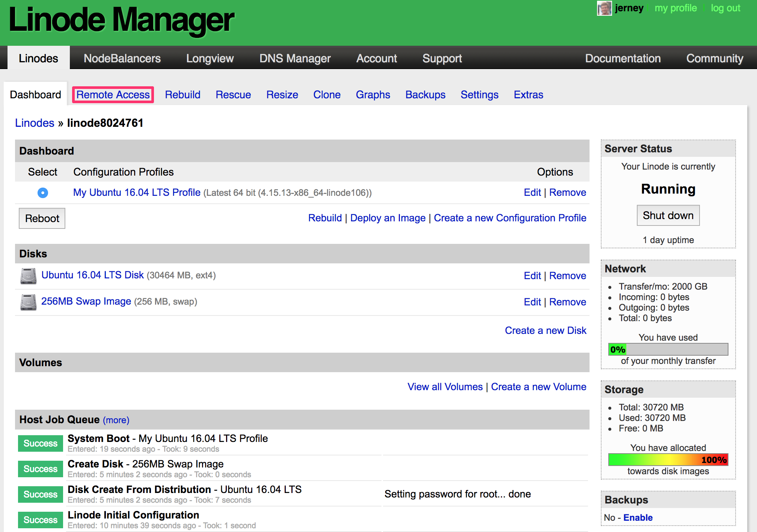
Task: Open my profile link
Action: click(676, 8)
